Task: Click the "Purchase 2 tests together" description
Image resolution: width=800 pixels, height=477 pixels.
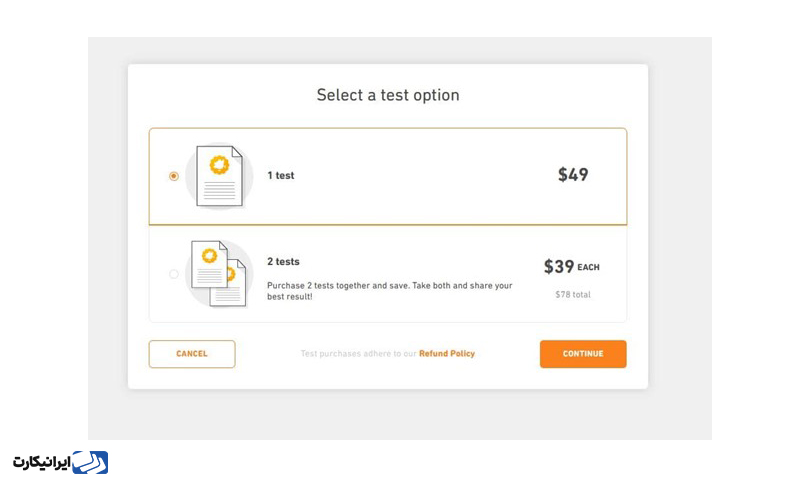Action: (x=389, y=291)
